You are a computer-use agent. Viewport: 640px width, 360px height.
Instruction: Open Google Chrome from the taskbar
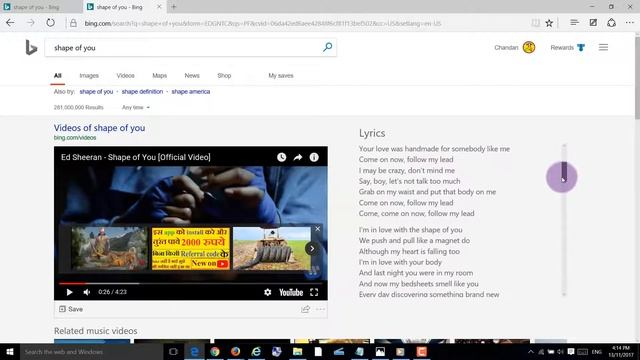tap(215, 351)
